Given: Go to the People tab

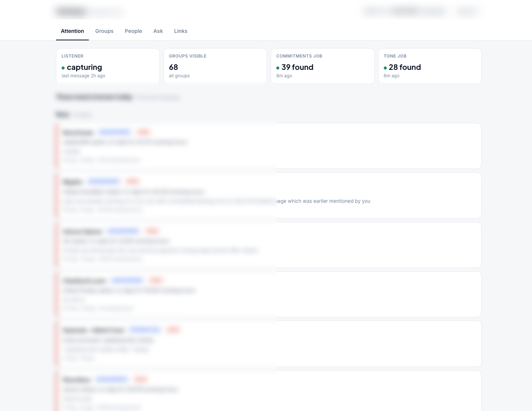Looking at the screenshot, I should click(x=133, y=31).
